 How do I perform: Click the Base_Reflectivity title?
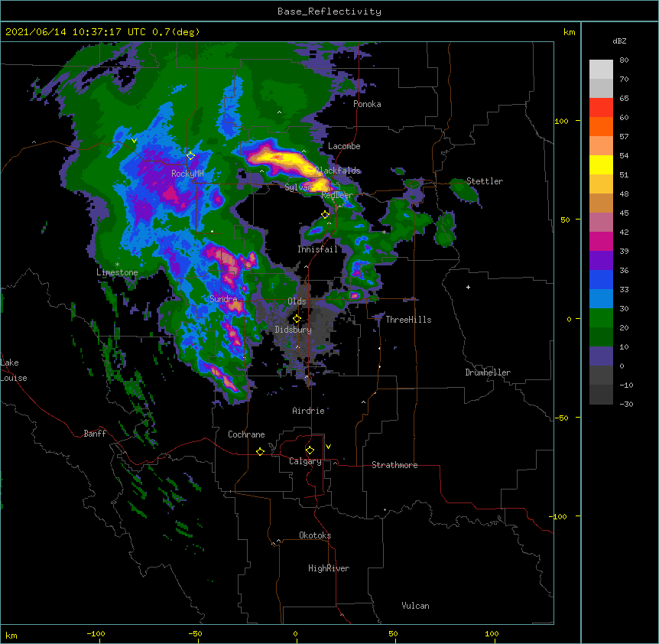[329, 11]
